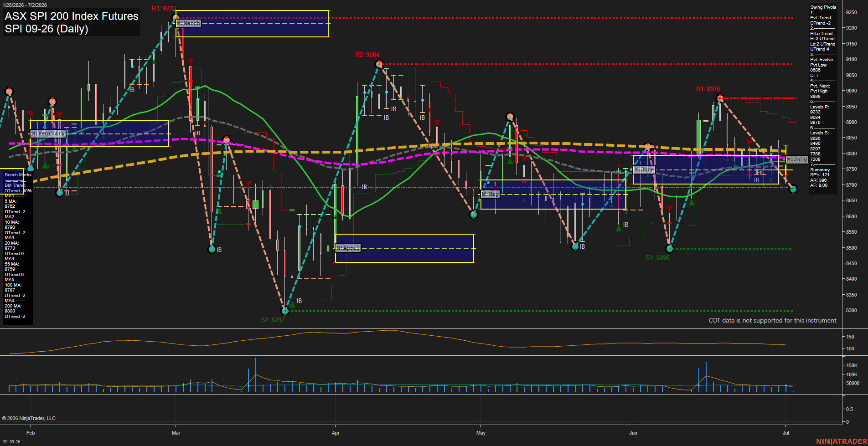Click the M:May monthly session label
The width and height of the screenshot is (868, 446).
pos(490,195)
